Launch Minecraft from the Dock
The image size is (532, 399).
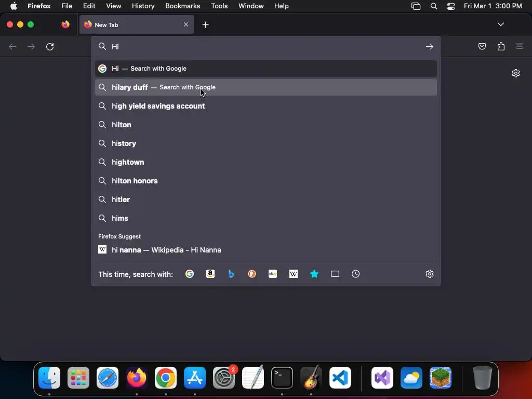coord(441,377)
